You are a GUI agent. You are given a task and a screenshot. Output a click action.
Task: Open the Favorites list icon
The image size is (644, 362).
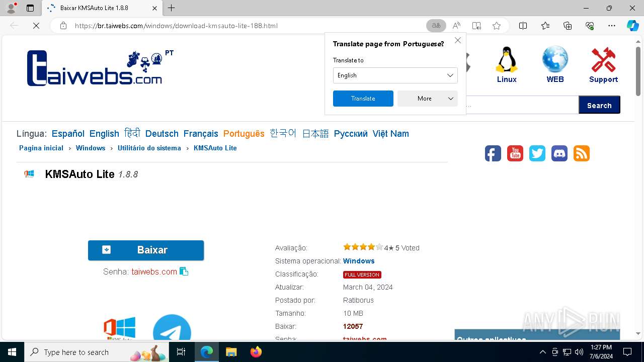pos(545,26)
